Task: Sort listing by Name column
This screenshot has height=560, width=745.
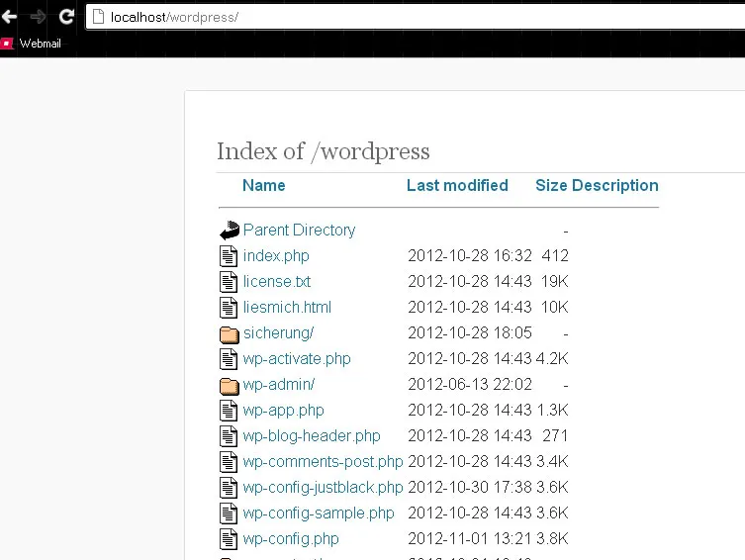Action: coord(264,185)
